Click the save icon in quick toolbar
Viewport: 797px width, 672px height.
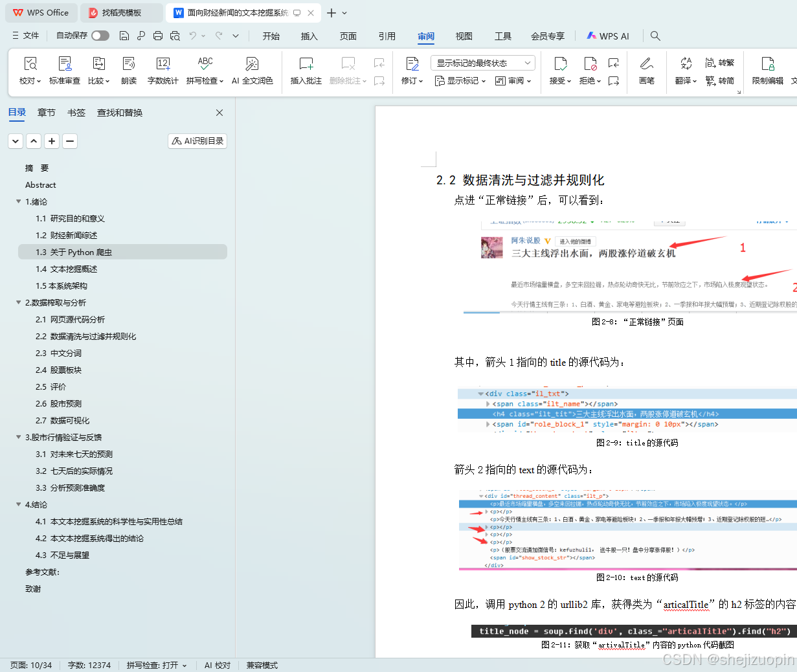point(124,36)
